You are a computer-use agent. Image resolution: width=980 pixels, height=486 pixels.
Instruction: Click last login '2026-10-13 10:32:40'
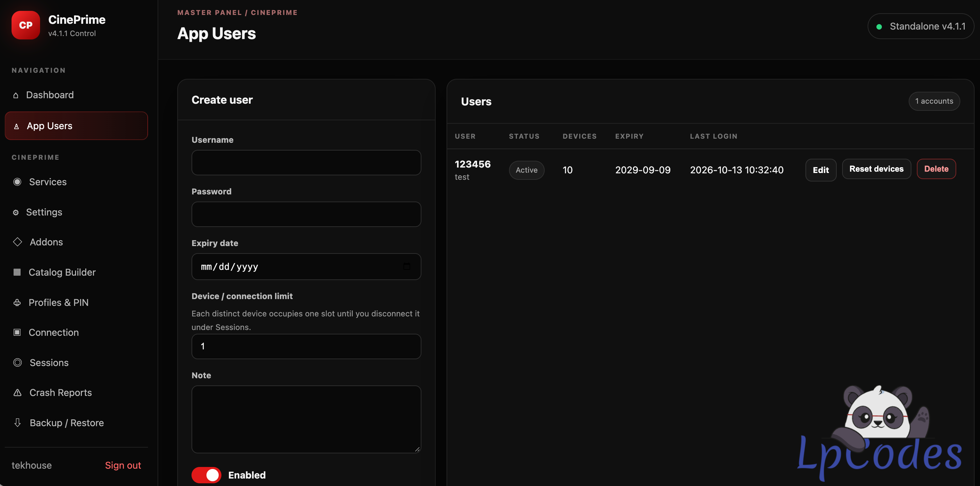click(737, 170)
